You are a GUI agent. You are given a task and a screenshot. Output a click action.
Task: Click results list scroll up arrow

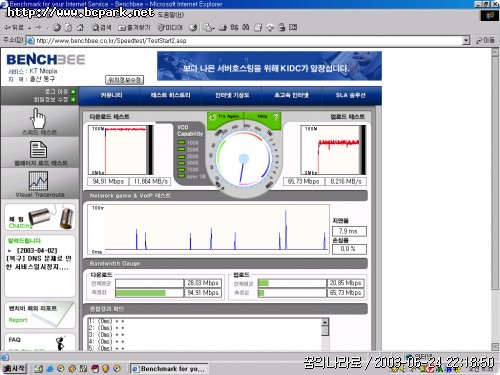click(x=325, y=321)
